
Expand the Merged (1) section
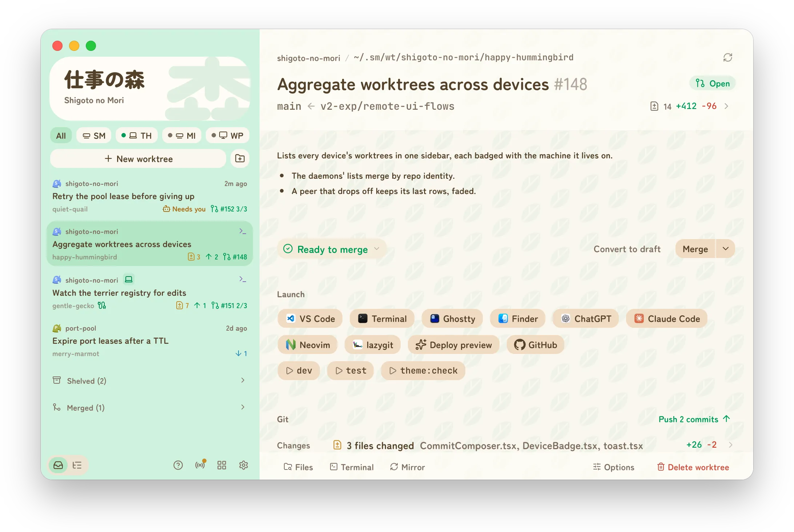[x=149, y=407]
